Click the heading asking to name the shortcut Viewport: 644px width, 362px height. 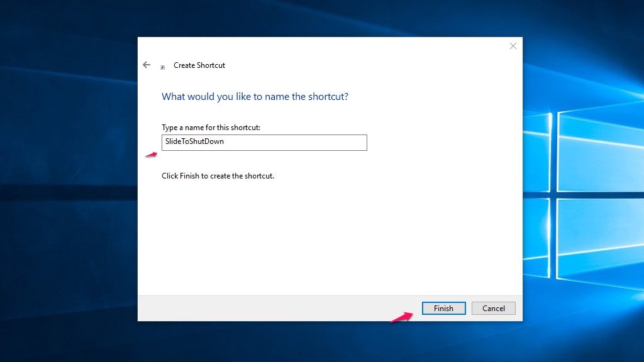[255, 97]
